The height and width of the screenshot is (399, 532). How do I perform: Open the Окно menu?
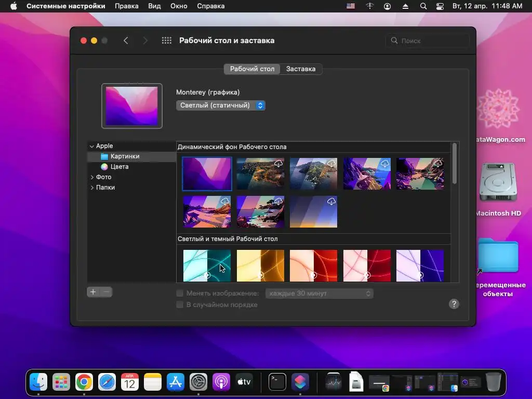[179, 6]
